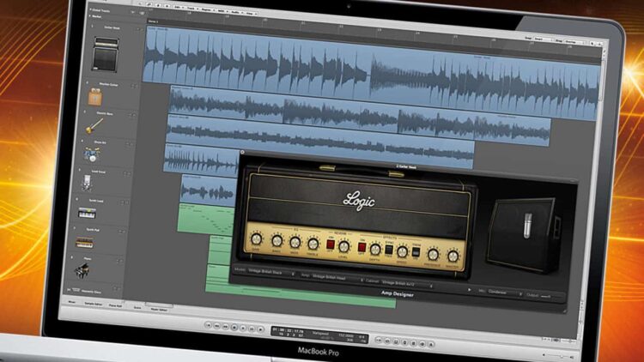This screenshot has height=362, width=644.
Task: Toggle the red Effects on/off switch
Action: pos(361,248)
